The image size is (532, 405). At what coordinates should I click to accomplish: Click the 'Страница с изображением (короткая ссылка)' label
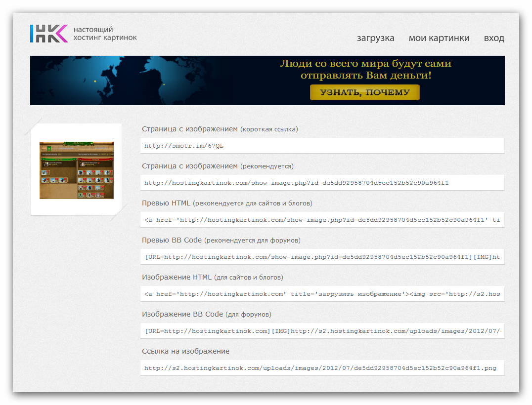coord(220,129)
